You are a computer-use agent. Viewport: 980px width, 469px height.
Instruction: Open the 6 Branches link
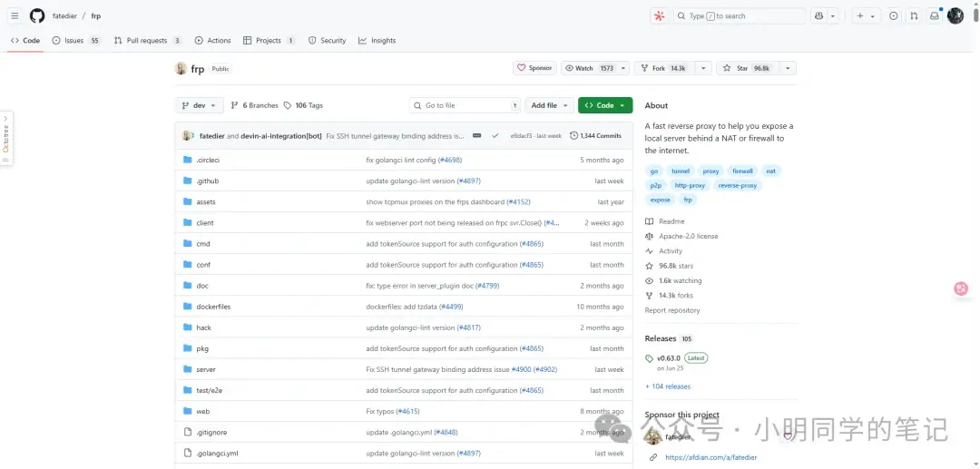click(x=254, y=105)
